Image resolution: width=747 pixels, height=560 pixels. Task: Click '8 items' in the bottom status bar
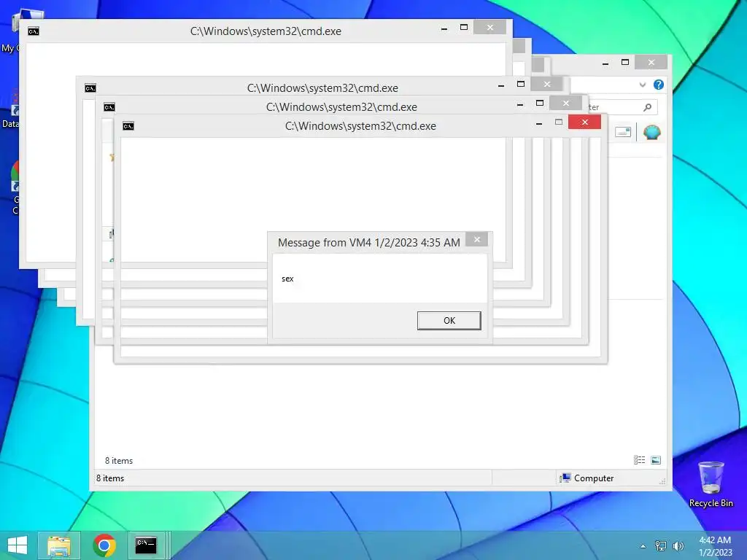click(110, 478)
